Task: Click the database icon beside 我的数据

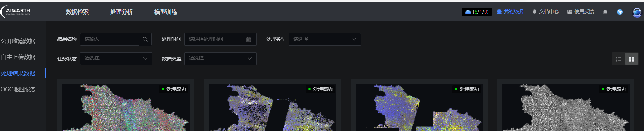Action: (499, 12)
